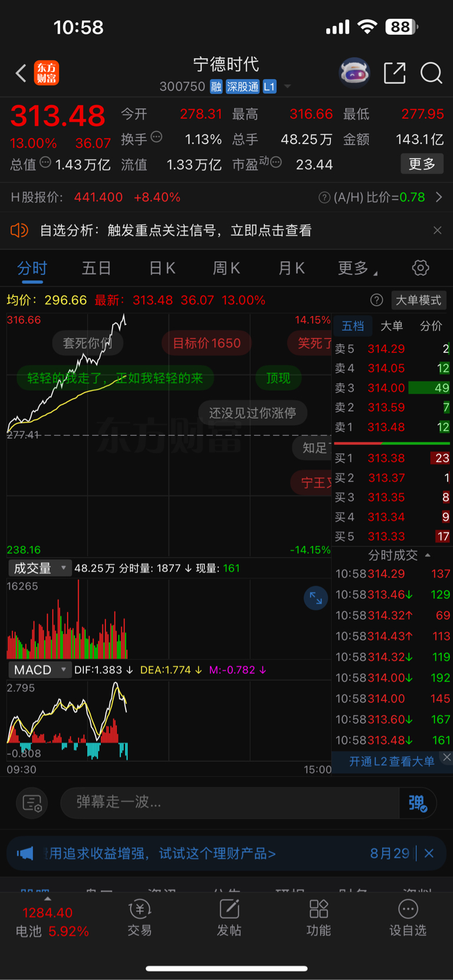This screenshot has width=453, height=980.
Task: Select the 五档 order book tab
Action: pyautogui.click(x=353, y=325)
